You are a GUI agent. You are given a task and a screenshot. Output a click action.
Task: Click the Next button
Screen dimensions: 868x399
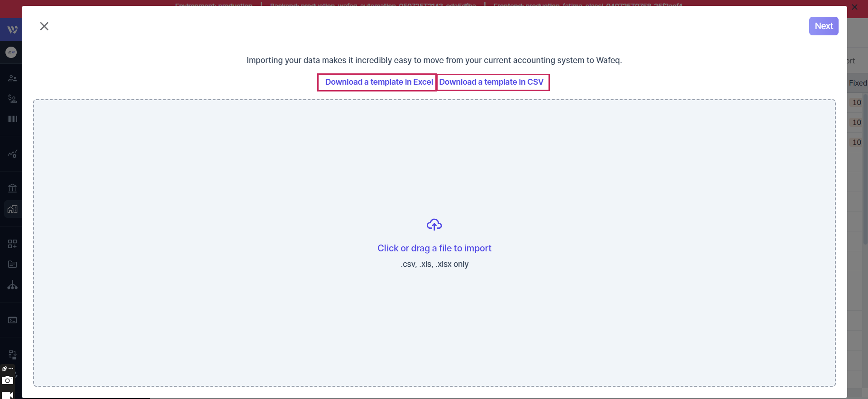coord(824,26)
